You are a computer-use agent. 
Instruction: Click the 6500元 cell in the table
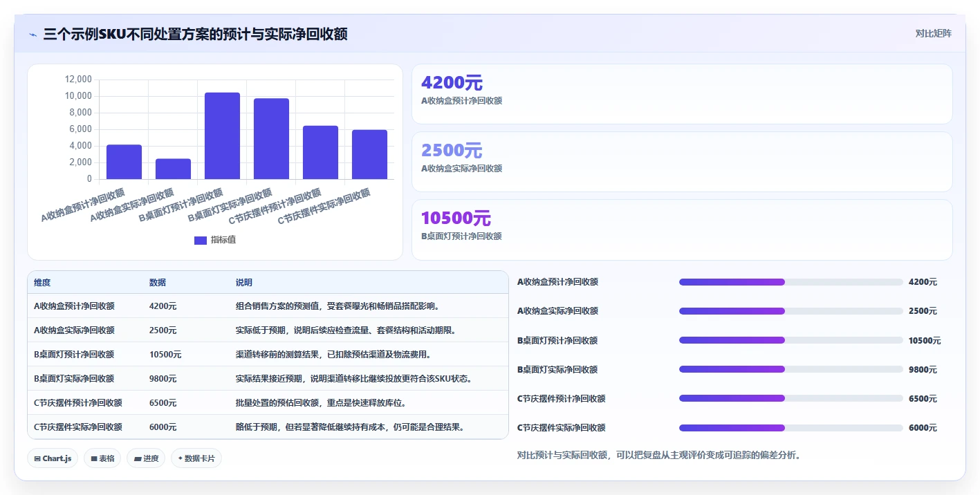(x=163, y=403)
